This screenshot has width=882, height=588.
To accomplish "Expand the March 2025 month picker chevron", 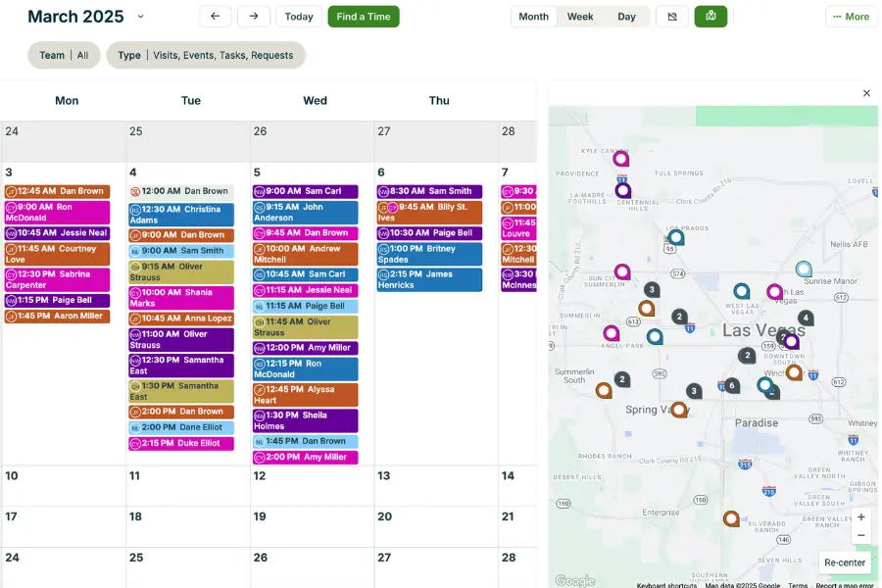I will tap(140, 17).
